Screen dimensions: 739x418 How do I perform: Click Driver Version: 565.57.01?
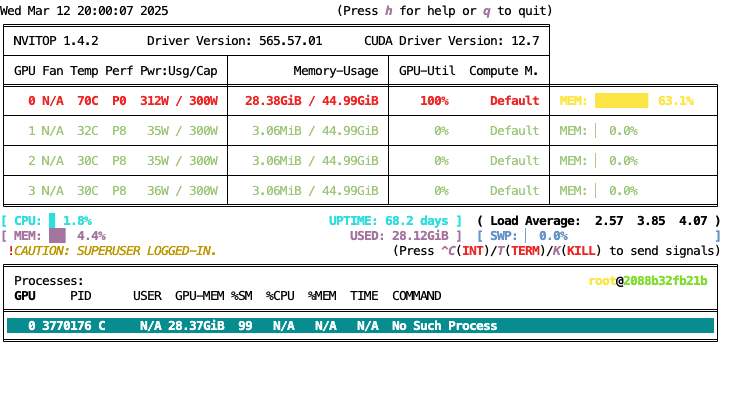(x=234, y=41)
